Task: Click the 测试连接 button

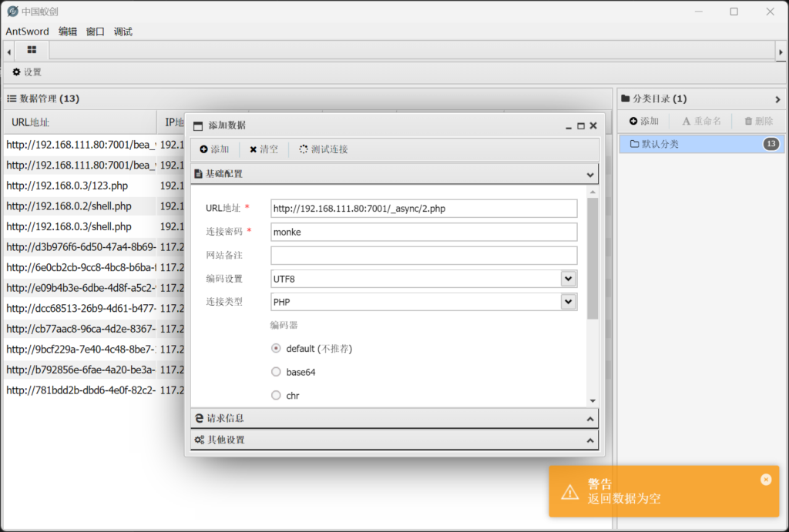Action: click(324, 149)
